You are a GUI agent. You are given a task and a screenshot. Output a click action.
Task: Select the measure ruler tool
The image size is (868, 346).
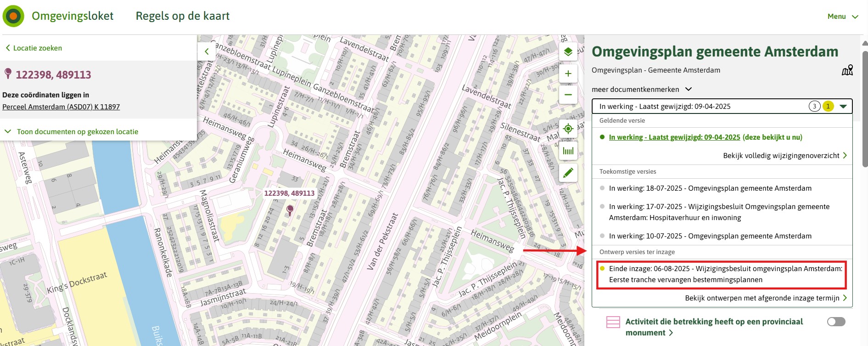568,151
